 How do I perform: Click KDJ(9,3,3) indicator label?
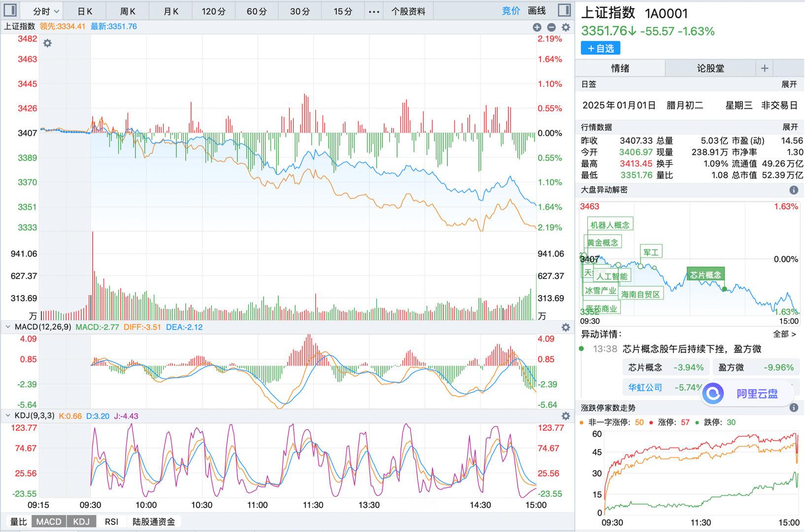(x=34, y=416)
